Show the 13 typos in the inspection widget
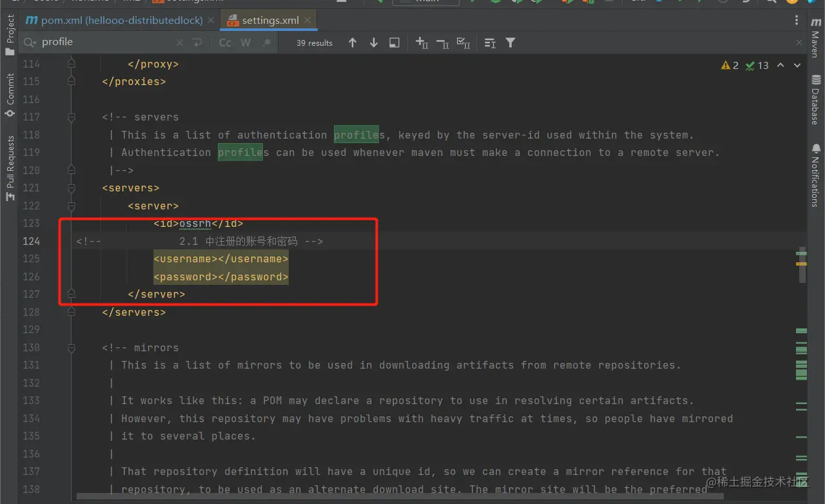825x504 pixels. click(x=757, y=65)
